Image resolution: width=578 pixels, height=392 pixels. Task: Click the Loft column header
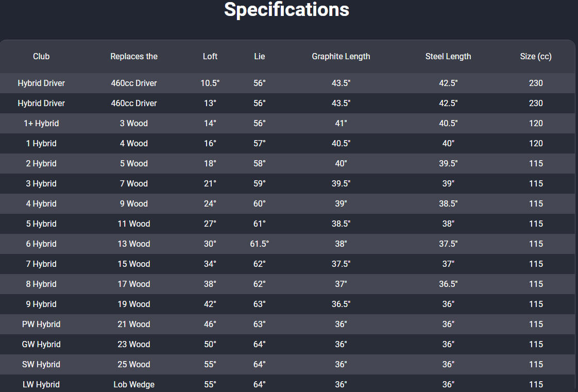tap(210, 56)
